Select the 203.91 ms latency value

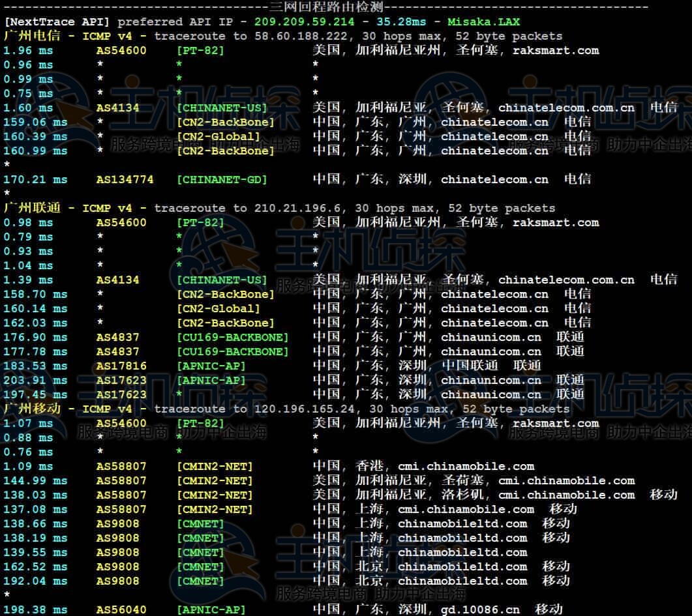(x=35, y=380)
